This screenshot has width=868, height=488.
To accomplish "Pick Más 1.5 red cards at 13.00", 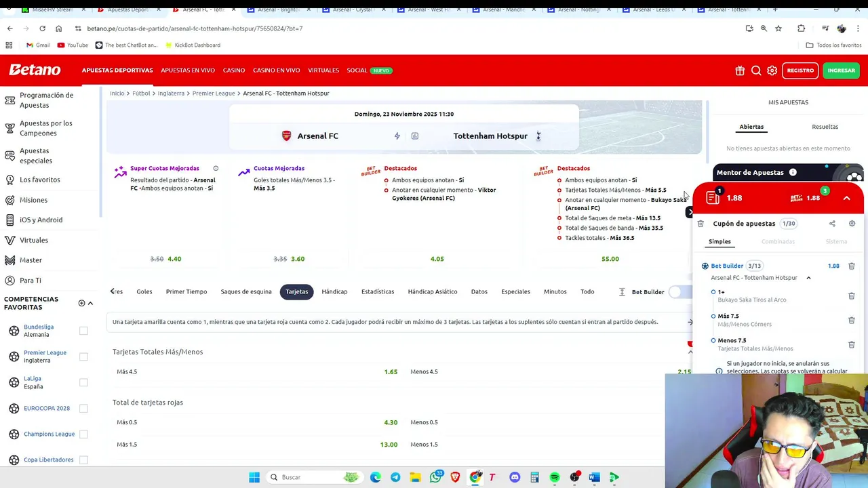I will pos(256,445).
